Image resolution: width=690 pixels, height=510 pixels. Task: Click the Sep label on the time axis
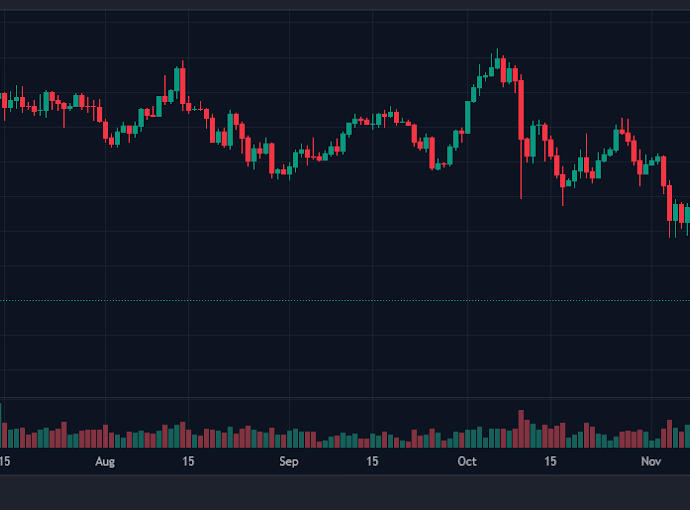coord(288,461)
